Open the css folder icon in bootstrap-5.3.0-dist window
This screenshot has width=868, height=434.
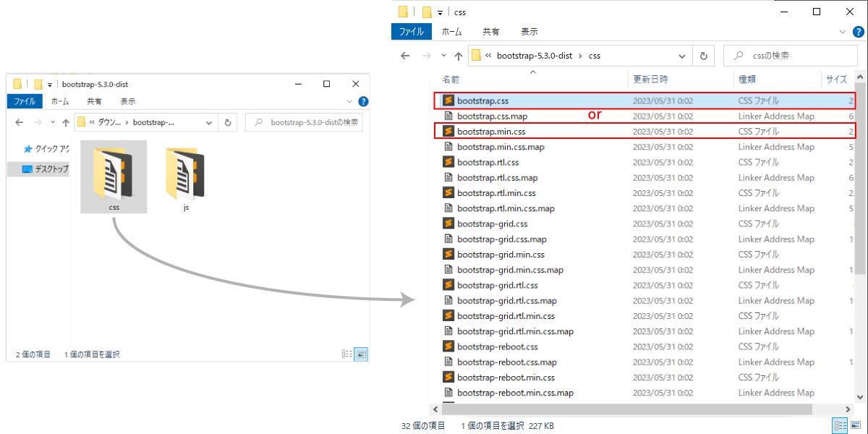(114, 172)
